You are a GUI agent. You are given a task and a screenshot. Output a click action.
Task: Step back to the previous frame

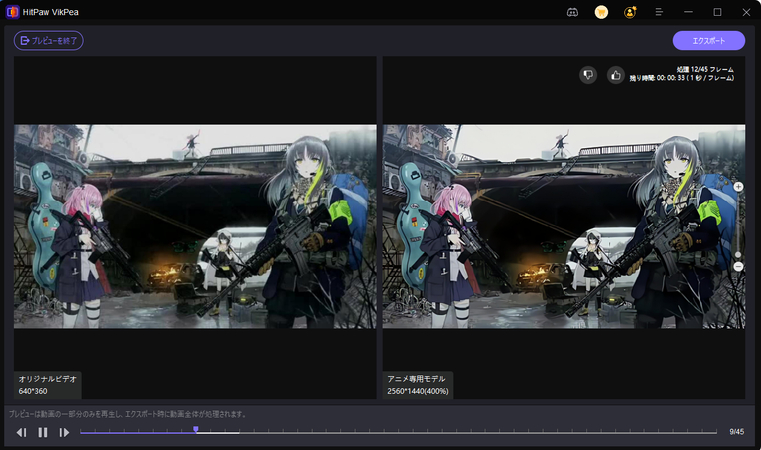coord(21,432)
